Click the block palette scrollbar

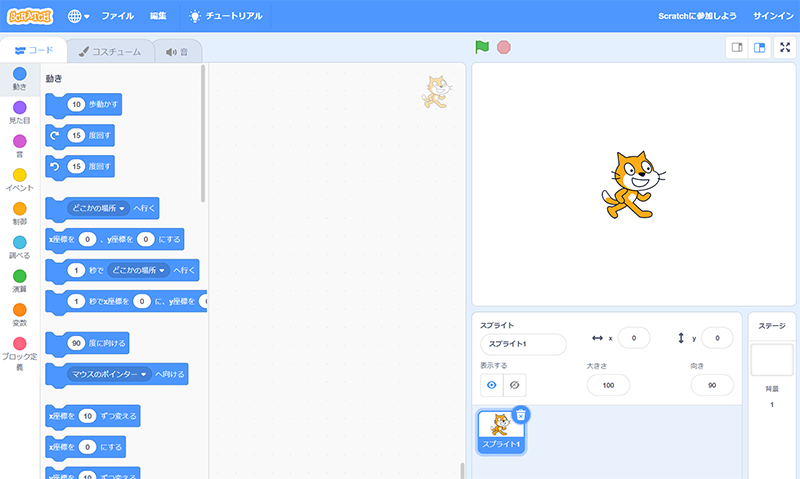point(203,134)
